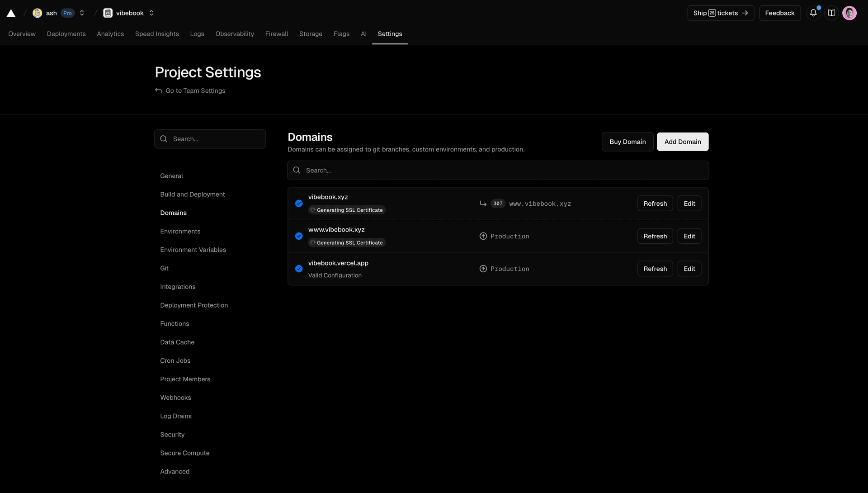Image resolution: width=868 pixels, height=493 pixels.
Task: Open Log Drains settings
Action: 175,417
